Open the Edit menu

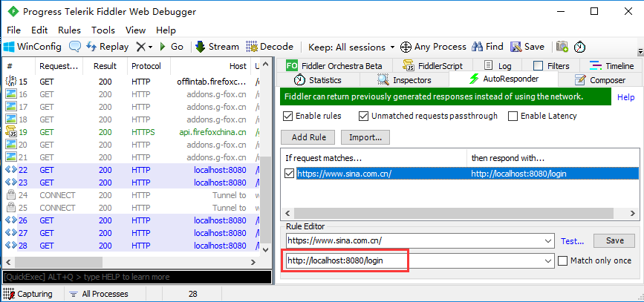pos(39,30)
